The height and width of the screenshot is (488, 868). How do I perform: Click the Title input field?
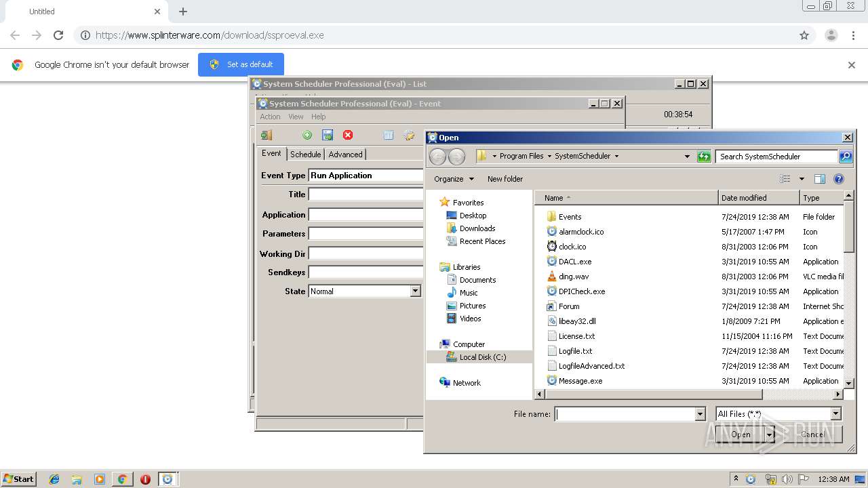(x=366, y=195)
